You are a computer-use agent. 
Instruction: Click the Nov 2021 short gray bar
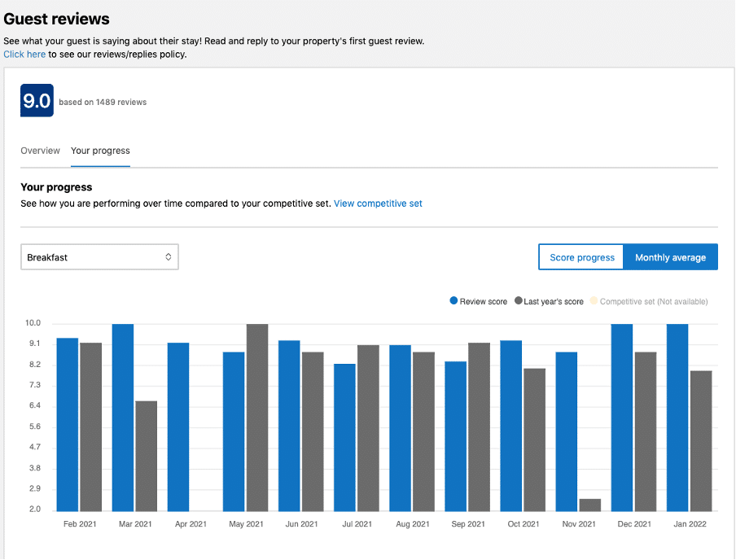[x=590, y=505]
